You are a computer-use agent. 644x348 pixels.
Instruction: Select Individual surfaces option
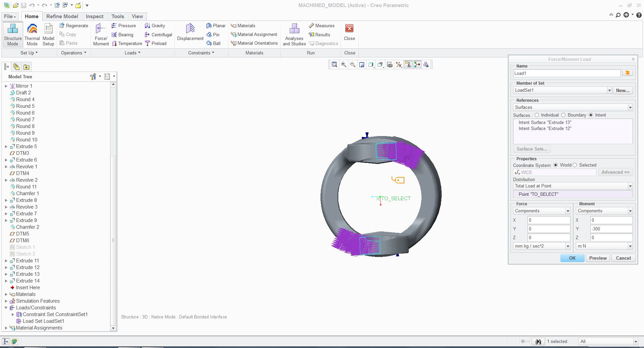pyautogui.click(x=537, y=115)
